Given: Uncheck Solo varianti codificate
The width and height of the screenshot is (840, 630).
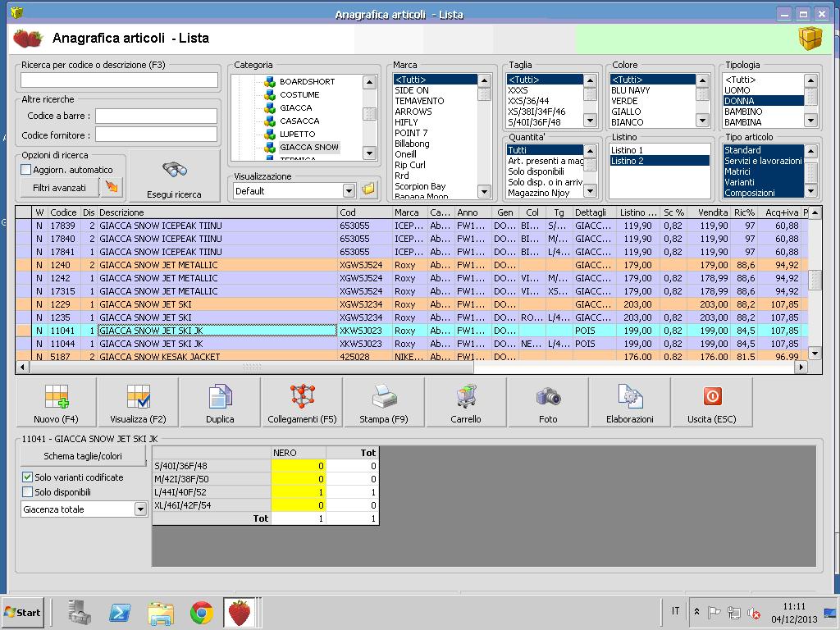Looking at the screenshot, I should pyautogui.click(x=27, y=477).
